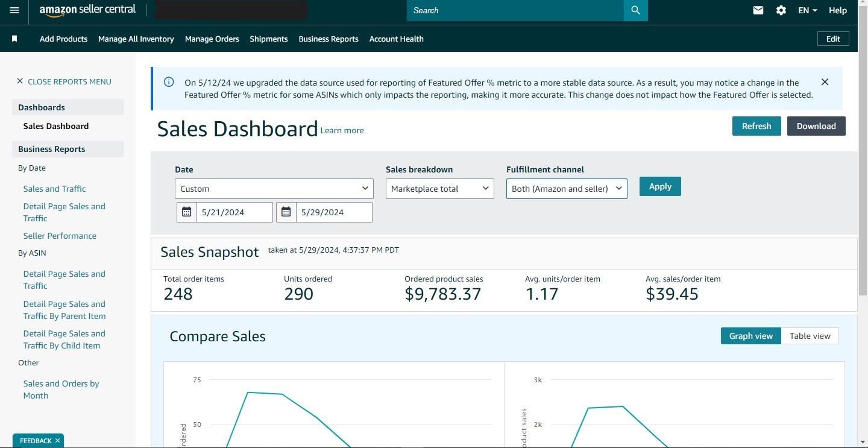
Task: Open By Date Detail Page Sales and Traffic
Action: 64,212
